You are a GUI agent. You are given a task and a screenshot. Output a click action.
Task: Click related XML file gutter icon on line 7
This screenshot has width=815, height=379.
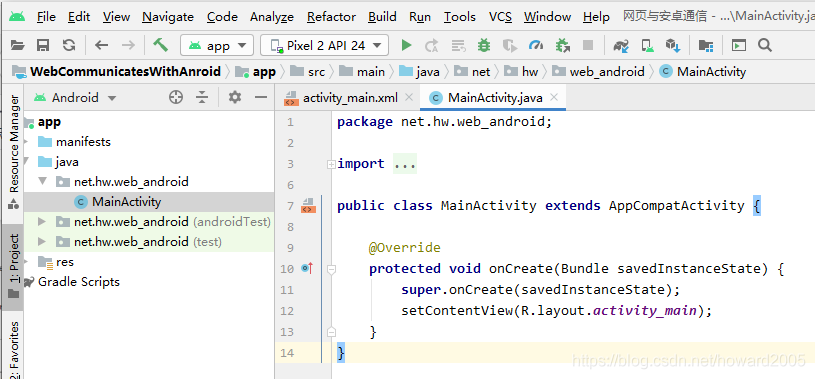[308, 206]
